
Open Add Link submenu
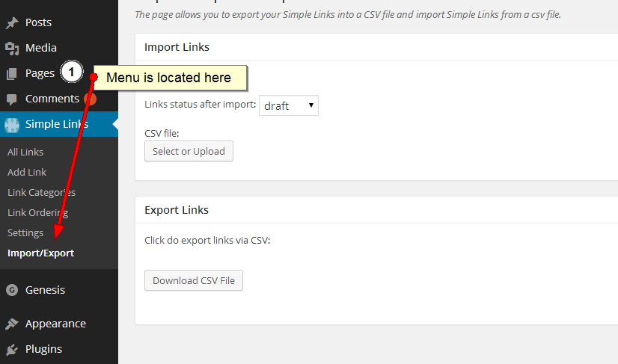[x=27, y=172]
